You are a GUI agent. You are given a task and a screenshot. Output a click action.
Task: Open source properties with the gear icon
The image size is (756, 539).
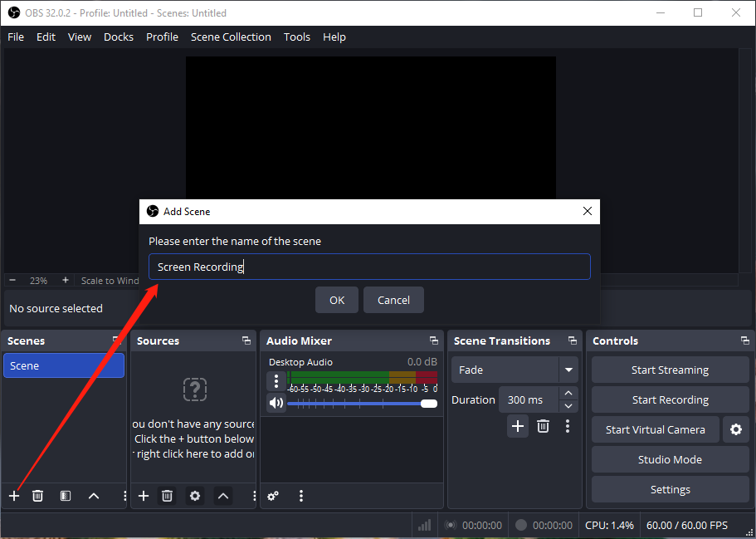194,495
